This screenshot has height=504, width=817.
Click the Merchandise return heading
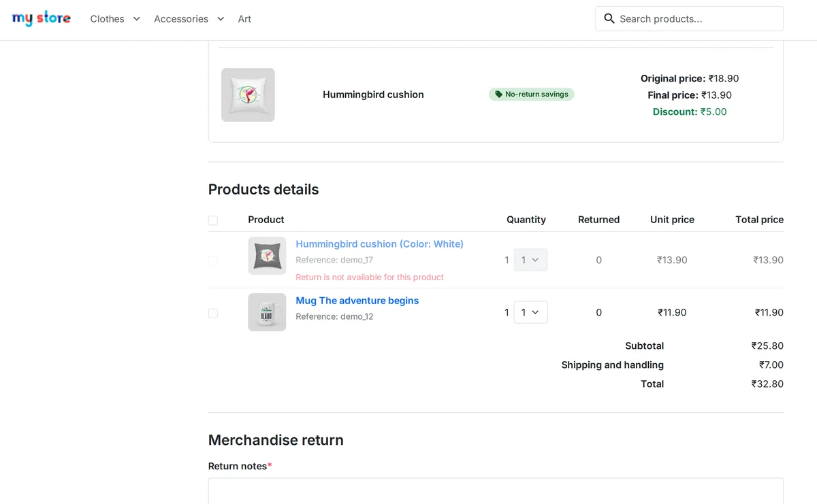[276, 440]
